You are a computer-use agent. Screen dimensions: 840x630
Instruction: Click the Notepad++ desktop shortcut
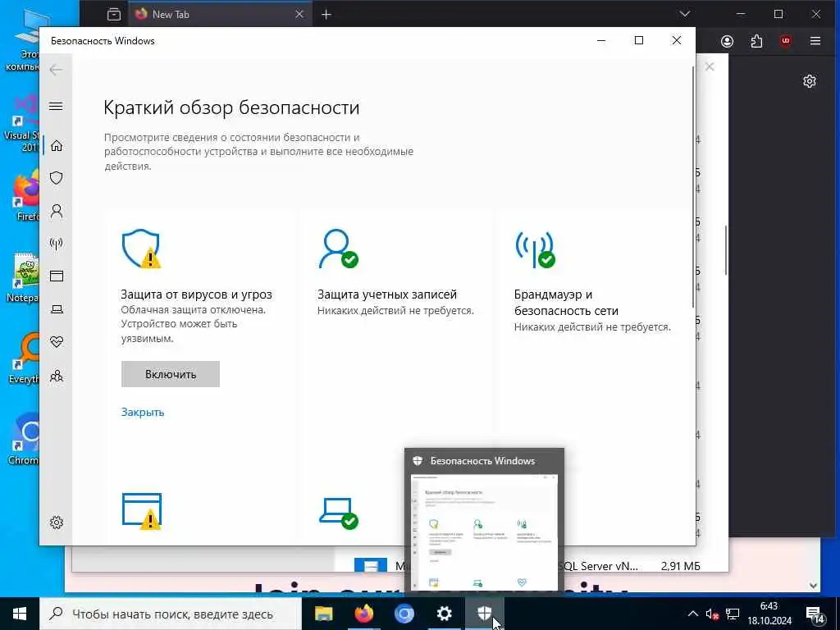(22, 279)
